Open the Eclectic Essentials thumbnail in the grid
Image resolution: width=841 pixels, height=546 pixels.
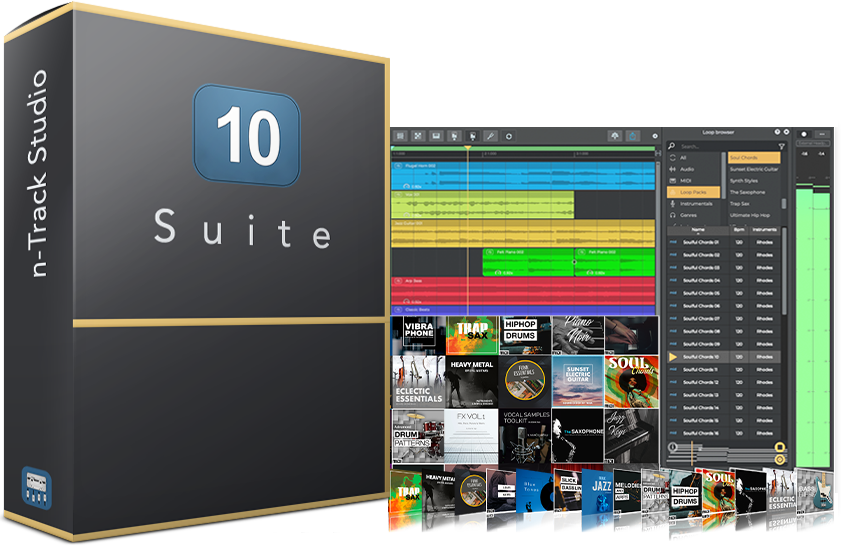[418, 382]
